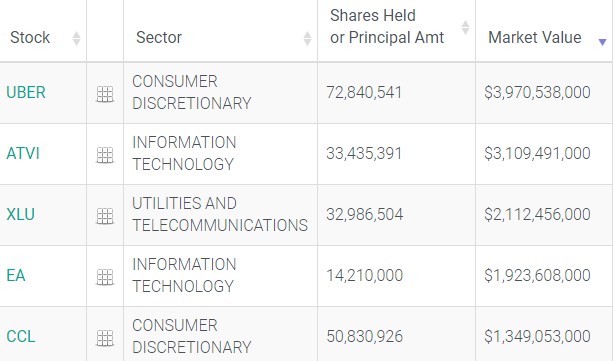Open the table grid icon for XLU

click(x=105, y=216)
